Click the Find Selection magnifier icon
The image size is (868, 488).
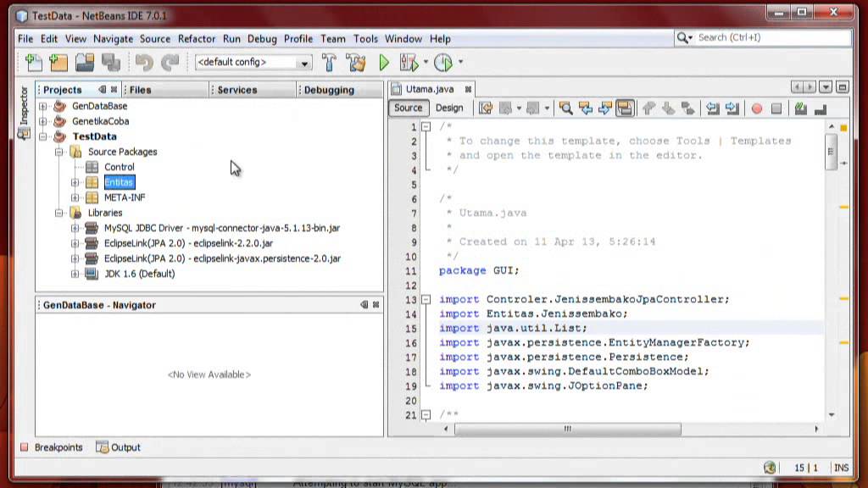coord(565,108)
